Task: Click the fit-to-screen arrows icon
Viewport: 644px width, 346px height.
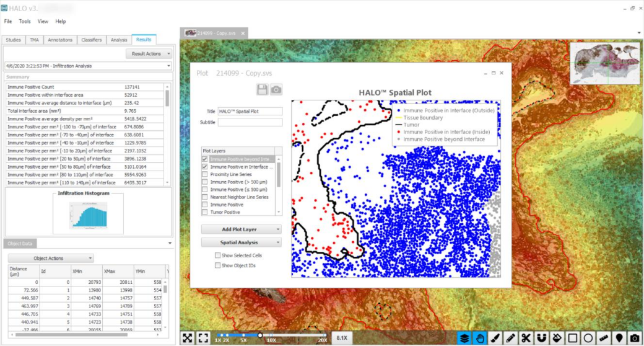Action: [188, 338]
